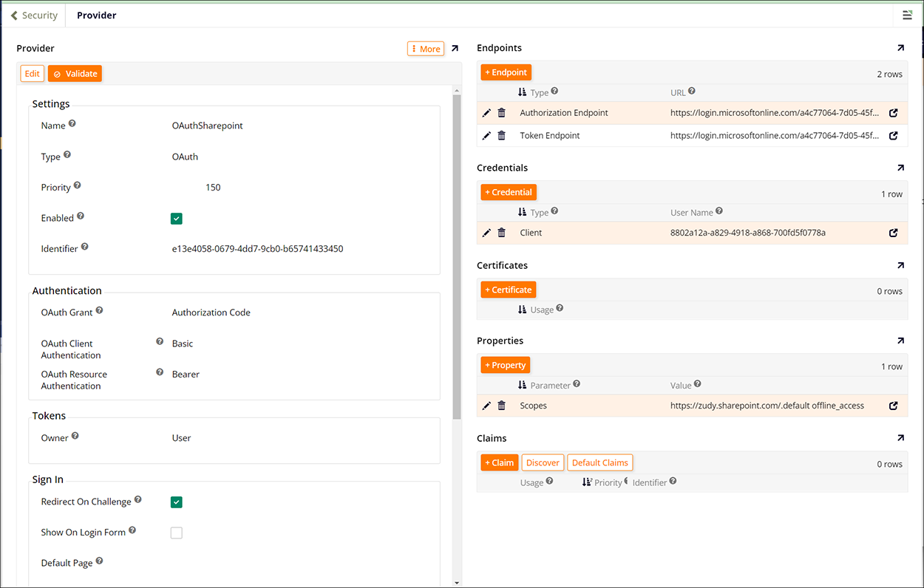This screenshot has width=924, height=588.
Task: Go back to Security
Action: [34, 15]
